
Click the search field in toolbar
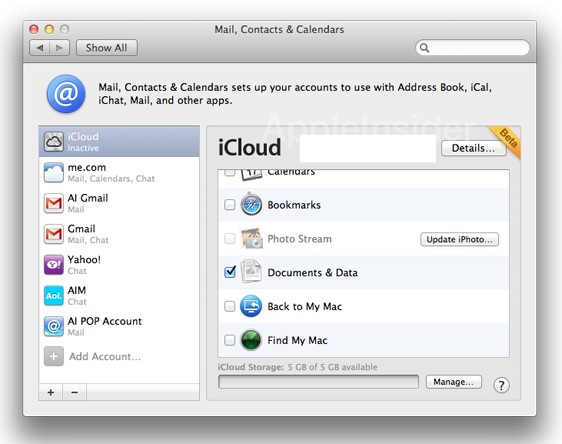click(x=472, y=48)
